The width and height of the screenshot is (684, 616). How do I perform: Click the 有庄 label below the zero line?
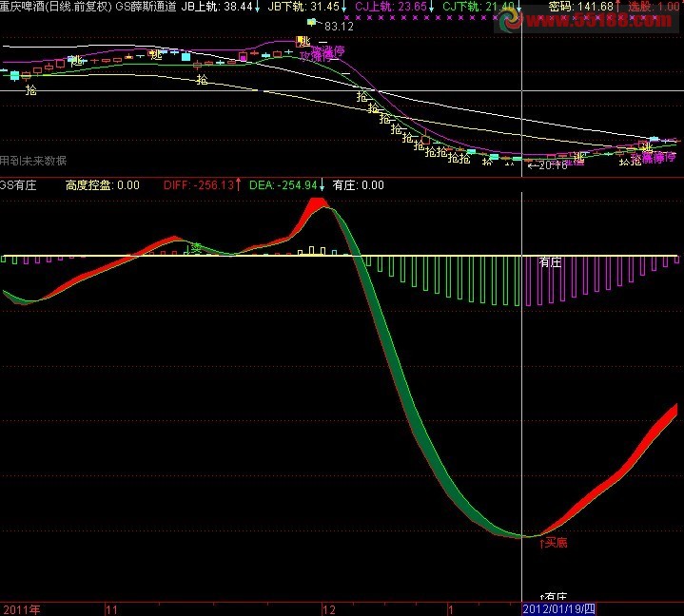pos(550,262)
